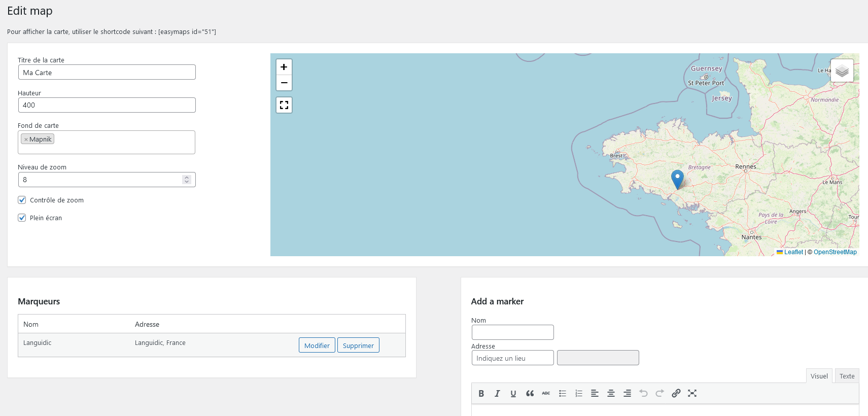Open map in fullscreen view
The height and width of the screenshot is (416, 868).
coord(284,105)
